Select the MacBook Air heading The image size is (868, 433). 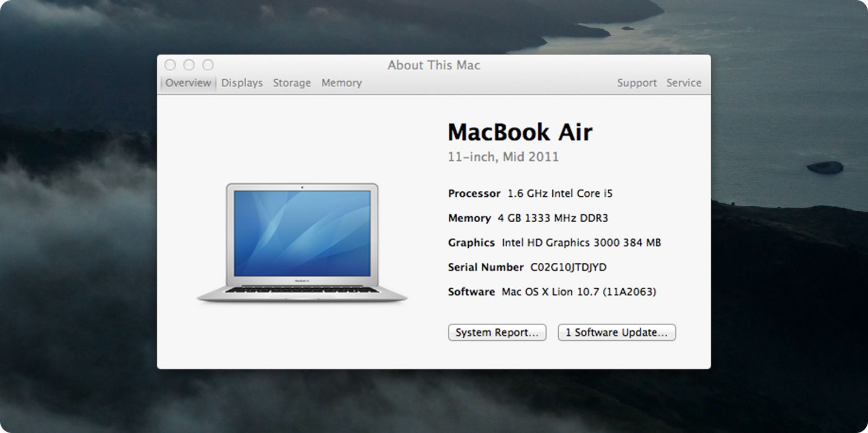(520, 132)
